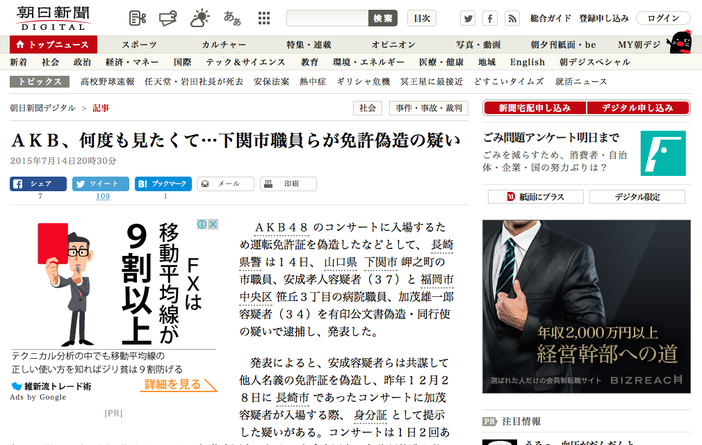Click the 社会 category tag
Image resolution: width=702 pixels, height=445 pixels.
click(x=368, y=108)
